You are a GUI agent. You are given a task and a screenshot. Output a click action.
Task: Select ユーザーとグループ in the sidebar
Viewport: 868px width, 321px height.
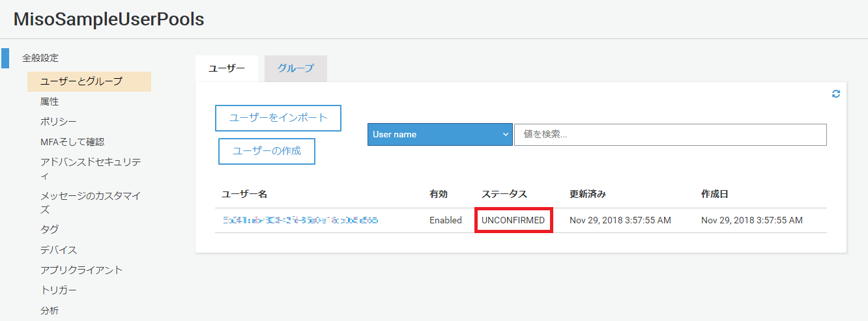coord(81,81)
